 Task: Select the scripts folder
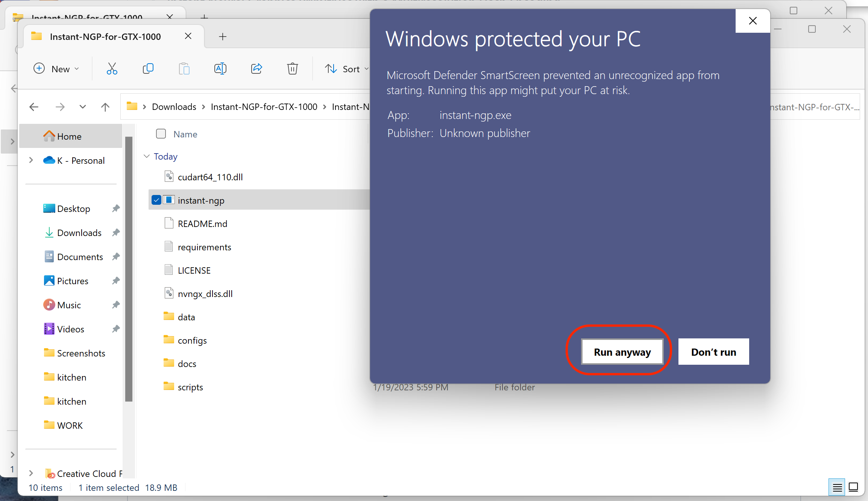click(x=190, y=387)
